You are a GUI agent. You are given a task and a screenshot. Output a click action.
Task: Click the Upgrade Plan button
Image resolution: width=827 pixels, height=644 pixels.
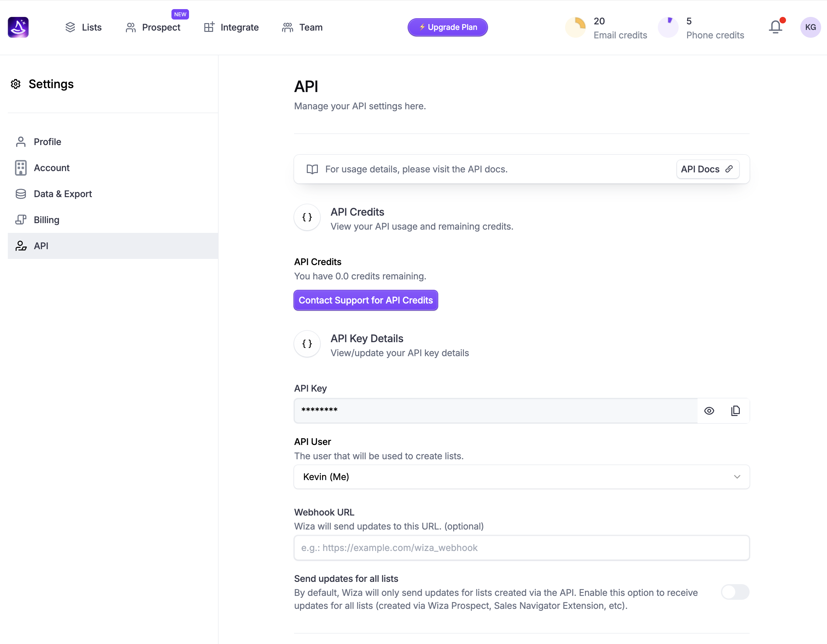point(448,27)
